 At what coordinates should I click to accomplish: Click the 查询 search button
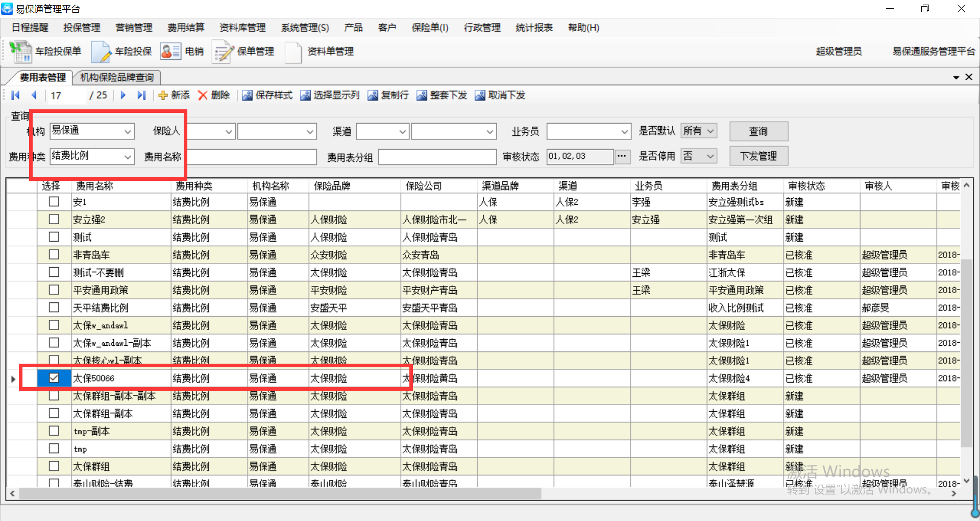point(758,131)
